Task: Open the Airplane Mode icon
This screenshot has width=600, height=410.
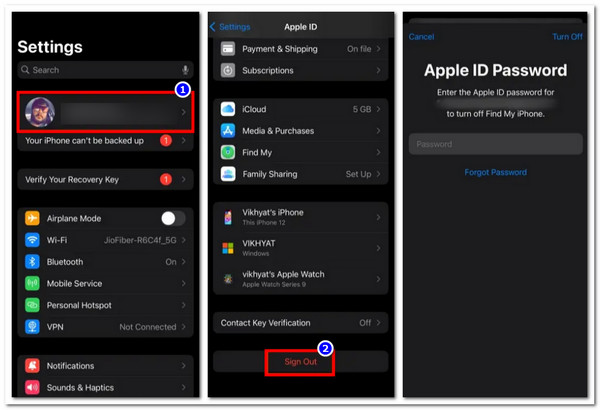Action: click(32, 218)
